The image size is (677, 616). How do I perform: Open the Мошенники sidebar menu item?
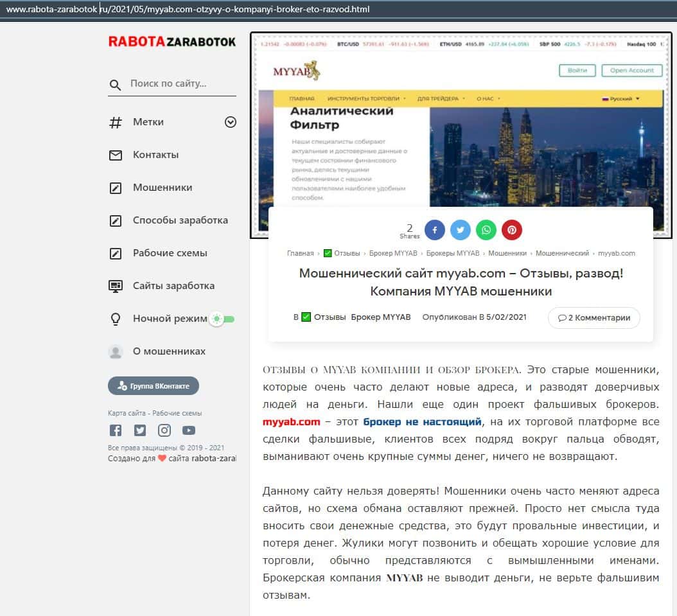162,188
